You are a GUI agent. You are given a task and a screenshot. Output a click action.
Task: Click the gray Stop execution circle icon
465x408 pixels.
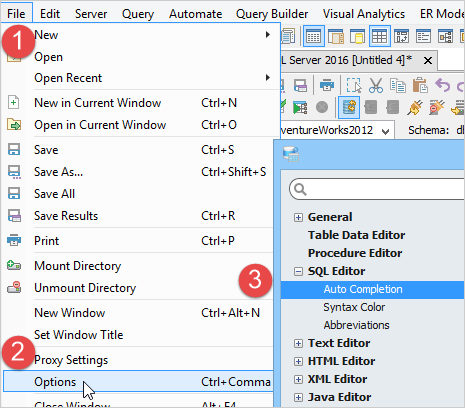(322, 107)
